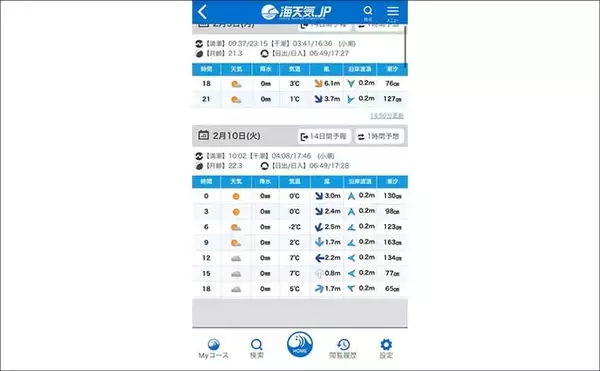Click the cloudy icon in the 15時 row

[236, 273]
